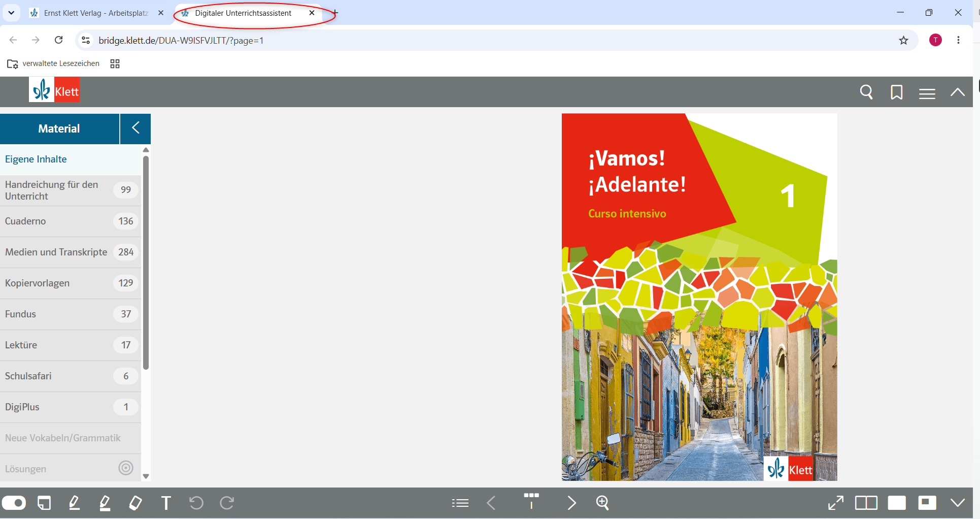
Task: Toggle the Lösungen target circle icon
Action: 126,468
